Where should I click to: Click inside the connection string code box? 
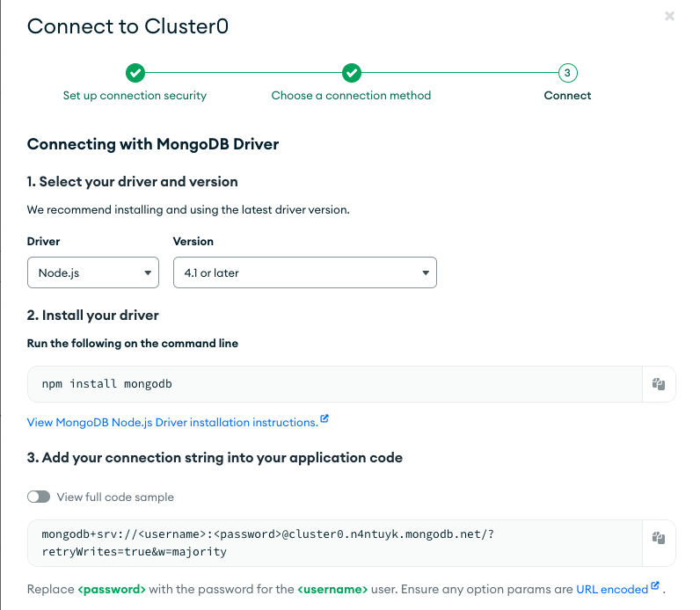[334, 543]
